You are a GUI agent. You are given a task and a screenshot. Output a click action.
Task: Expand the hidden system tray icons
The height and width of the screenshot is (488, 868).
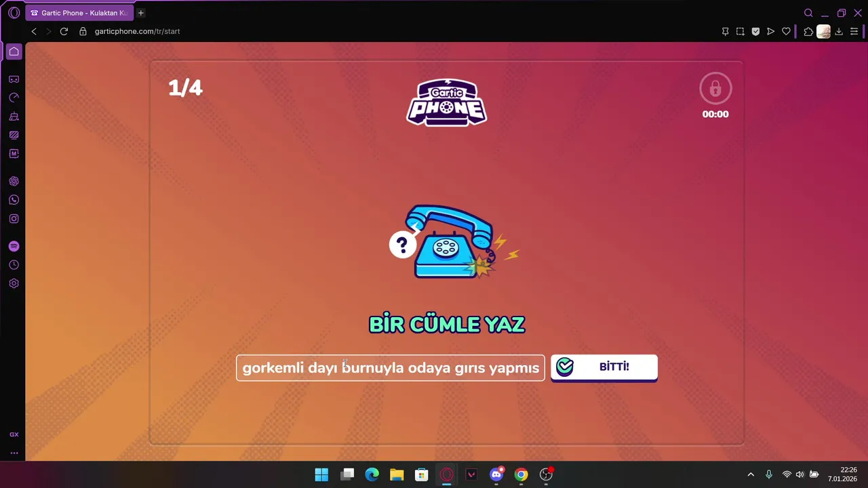click(751, 474)
